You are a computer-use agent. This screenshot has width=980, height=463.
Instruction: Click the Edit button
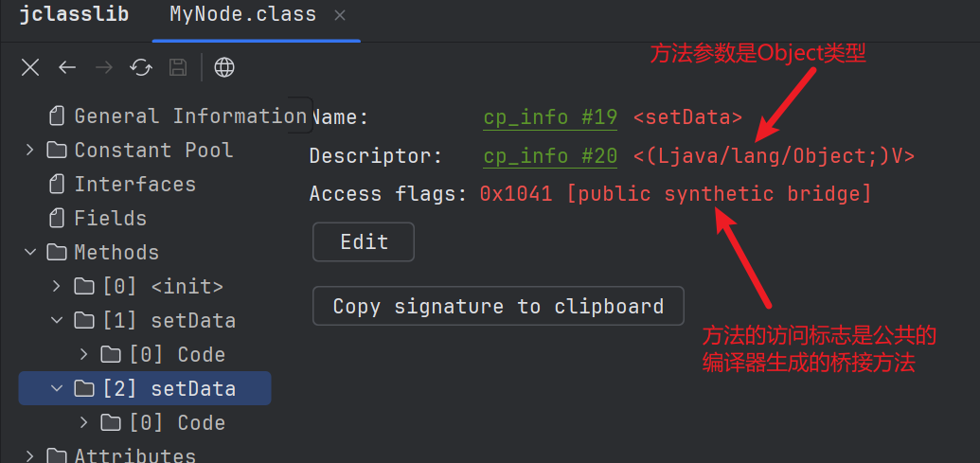pos(364,242)
